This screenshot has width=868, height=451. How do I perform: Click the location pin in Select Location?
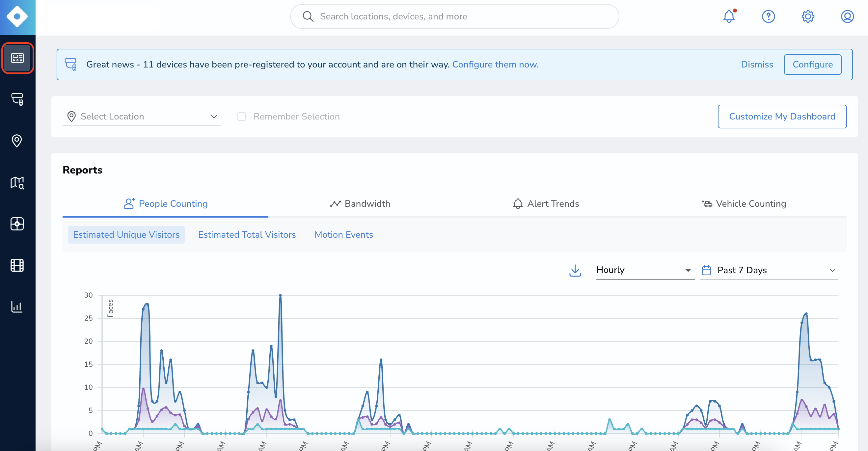point(71,117)
